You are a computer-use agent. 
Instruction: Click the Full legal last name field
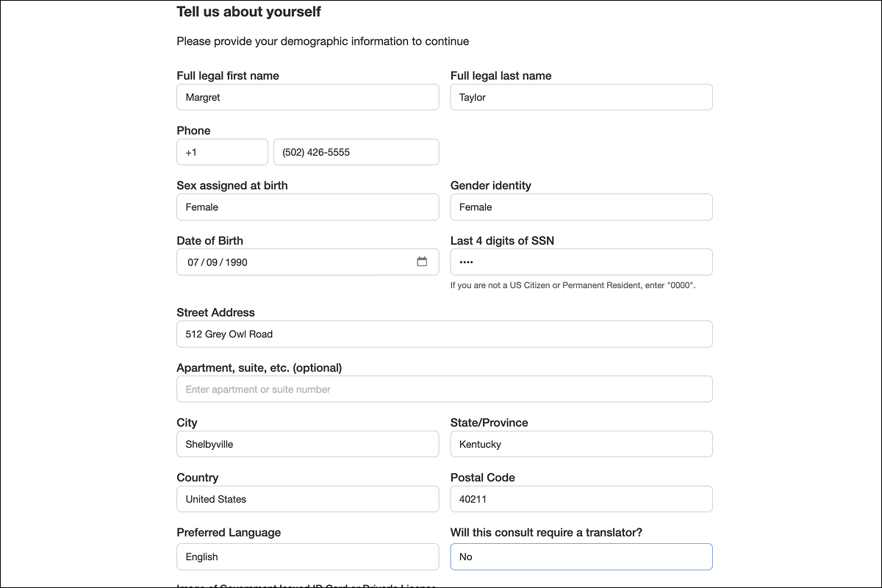click(581, 97)
